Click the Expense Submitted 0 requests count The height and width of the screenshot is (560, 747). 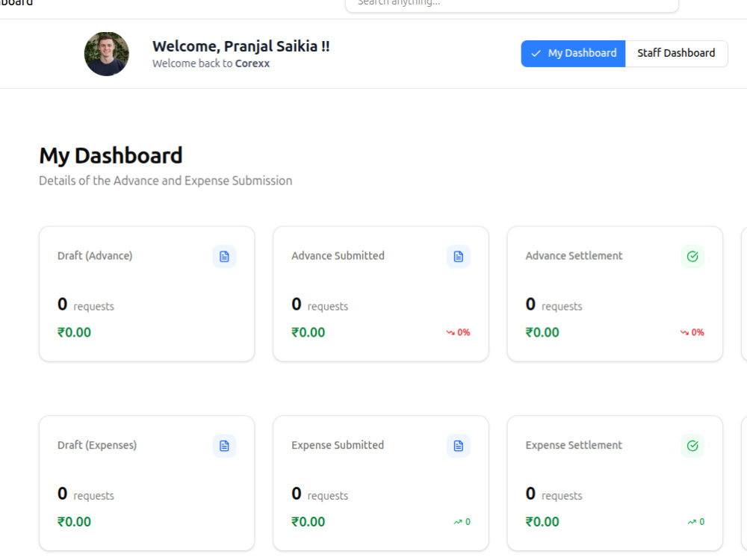[x=320, y=494]
